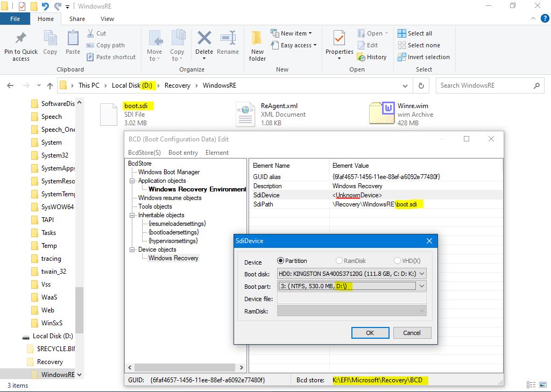Select Windows Boot Manager tree node
Screen dimensions: 551x392
coord(168,172)
